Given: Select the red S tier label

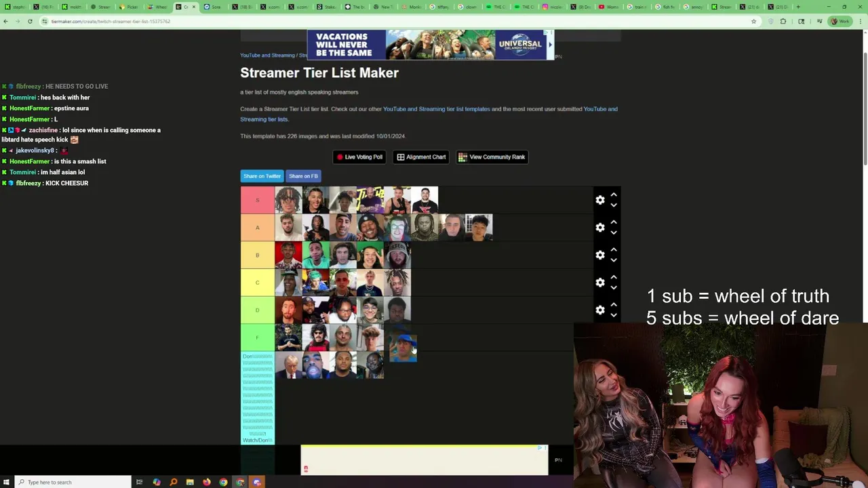Looking at the screenshot, I should (257, 200).
